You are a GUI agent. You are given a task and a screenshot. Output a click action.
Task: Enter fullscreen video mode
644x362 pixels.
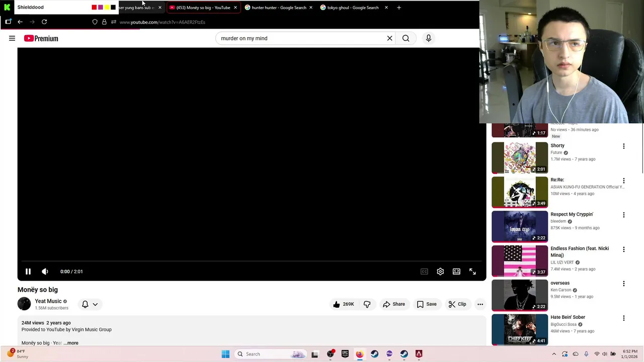pyautogui.click(x=472, y=271)
